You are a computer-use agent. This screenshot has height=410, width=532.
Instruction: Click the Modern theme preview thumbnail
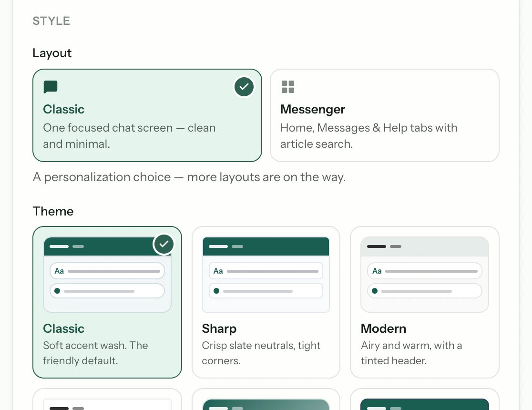point(425,275)
